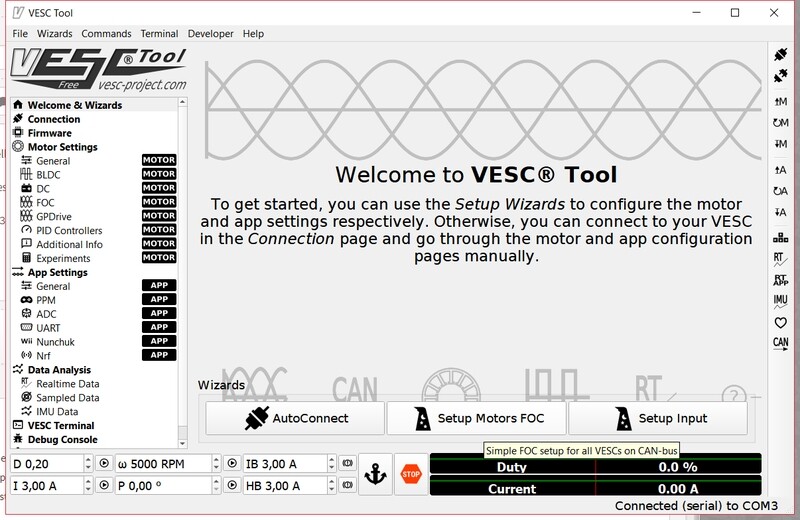Open PID Controllers page

coord(94,230)
